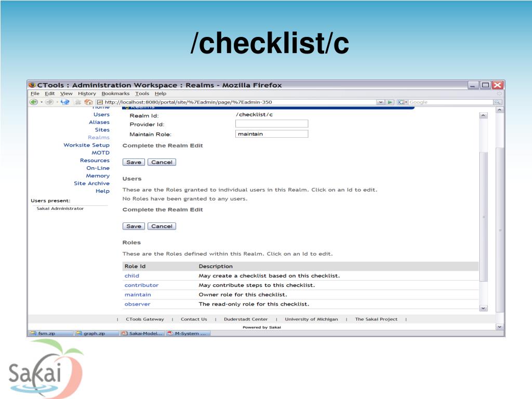Open the Help menu in the menu bar
The image size is (532, 399).
(x=161, y=94)
